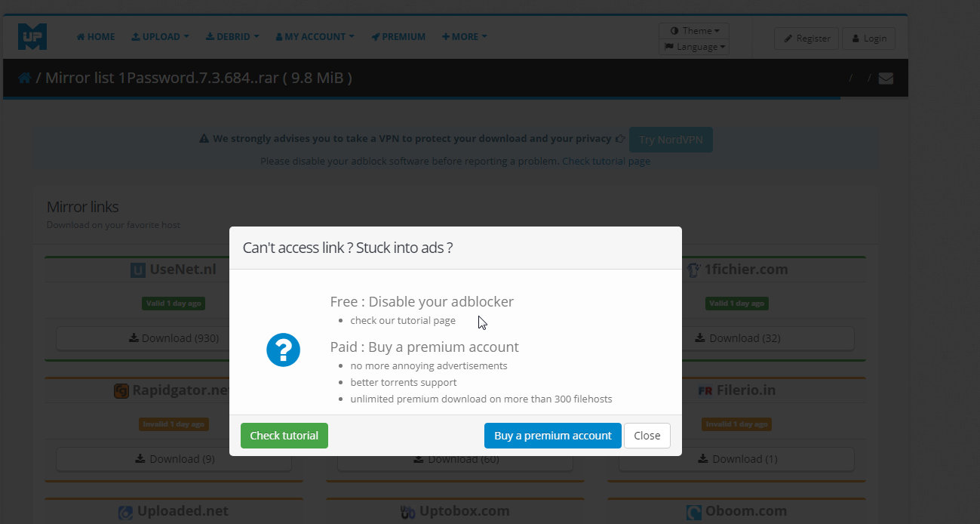
Task: Click the blue question mark icon
Action: pyautogui.click(x=284, y=350)
